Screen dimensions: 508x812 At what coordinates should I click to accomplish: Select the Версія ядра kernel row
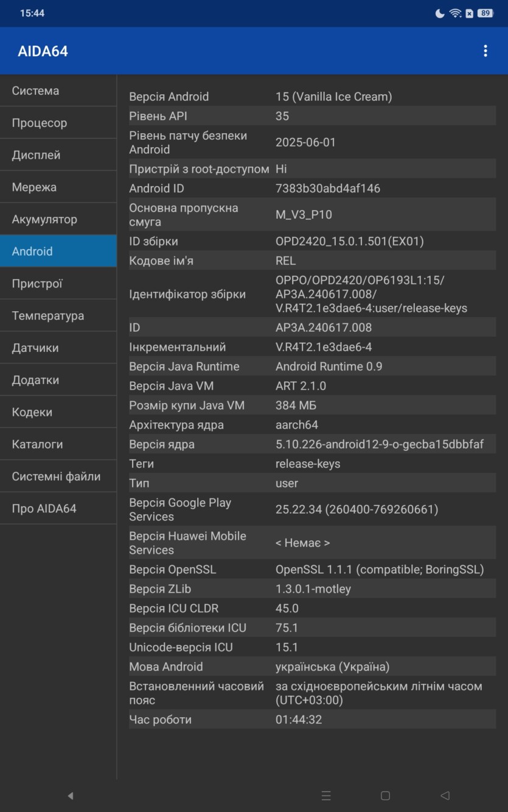point(312,444)
